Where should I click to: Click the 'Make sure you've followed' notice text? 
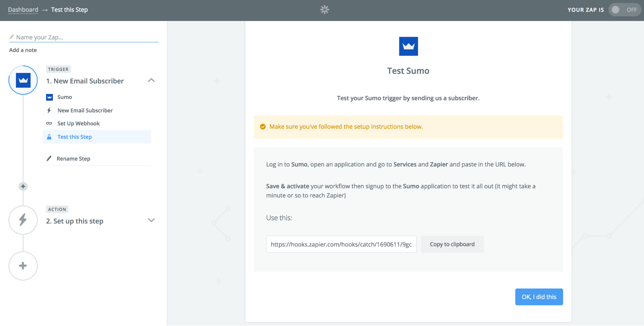[346, 127]
